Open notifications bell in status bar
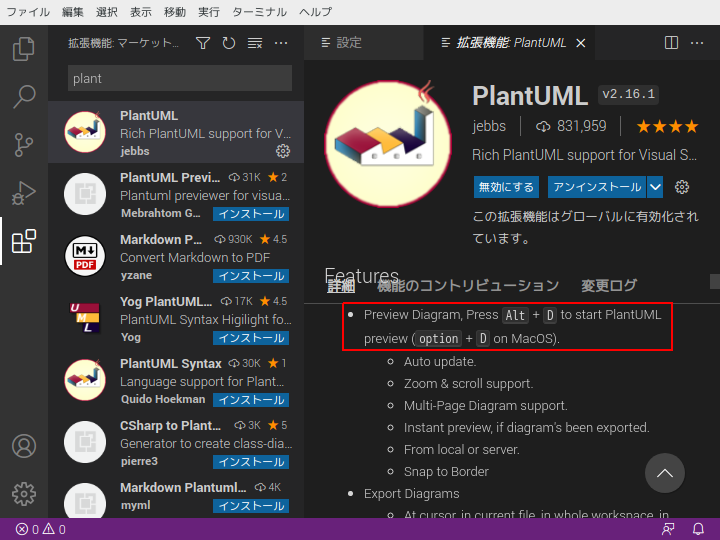720x540 pixels. (x=698, y=529)
